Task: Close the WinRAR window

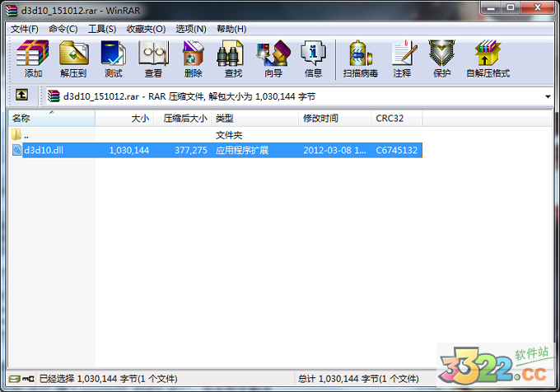Action: pos(538,8)
